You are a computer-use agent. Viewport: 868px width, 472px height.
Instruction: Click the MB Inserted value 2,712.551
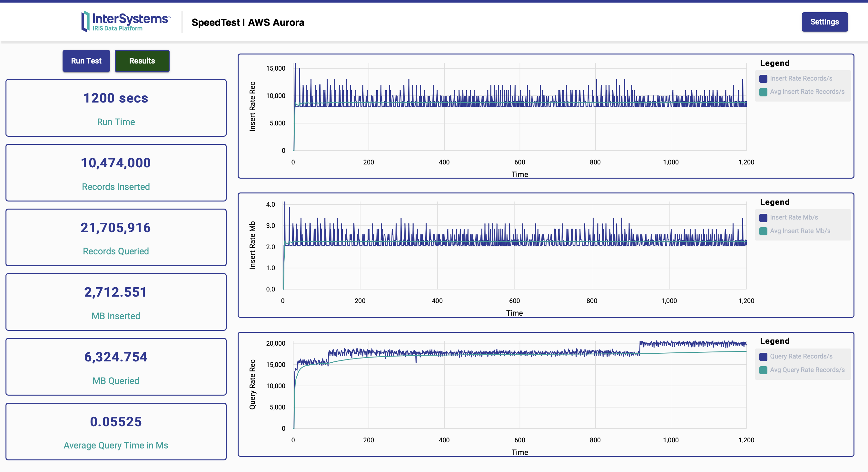(115, 292)
